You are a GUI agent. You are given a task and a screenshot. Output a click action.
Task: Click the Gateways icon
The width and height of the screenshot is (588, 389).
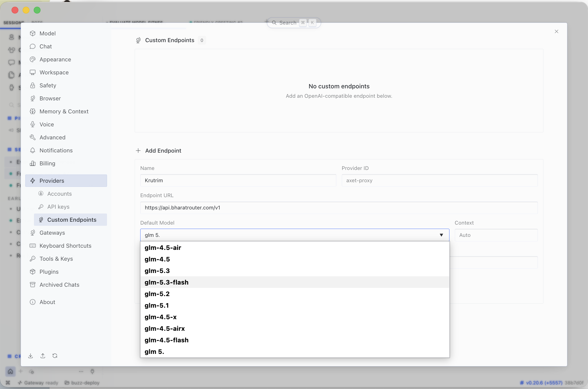[33, 233]
